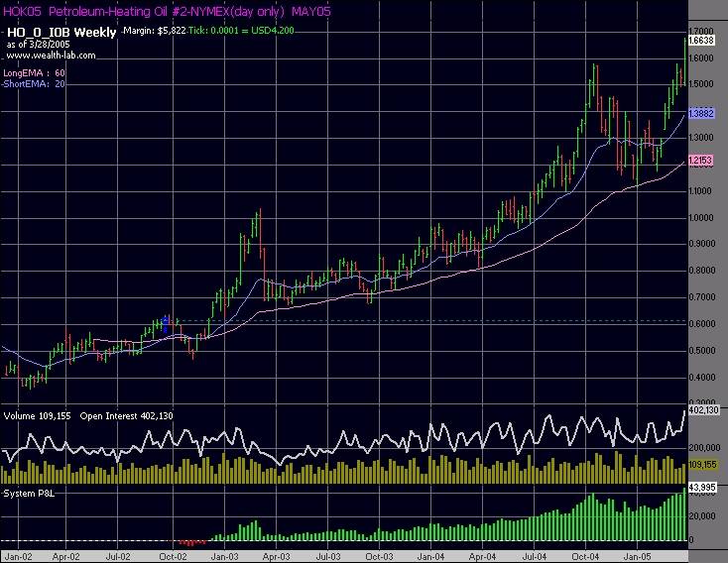Screen dimensions: 728x563
Task: Click the 0.9000 price axis label
Action: tap(701, 244)
